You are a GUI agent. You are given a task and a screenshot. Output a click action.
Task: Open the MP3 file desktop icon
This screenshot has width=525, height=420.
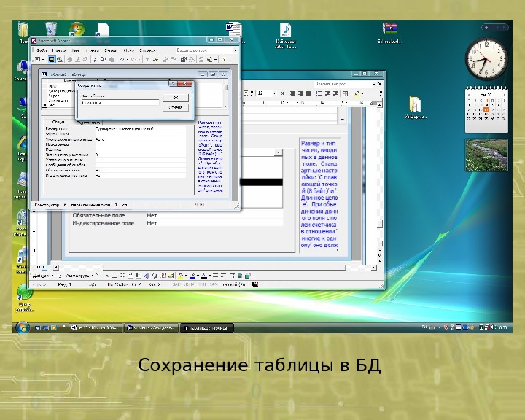(286, 35)
